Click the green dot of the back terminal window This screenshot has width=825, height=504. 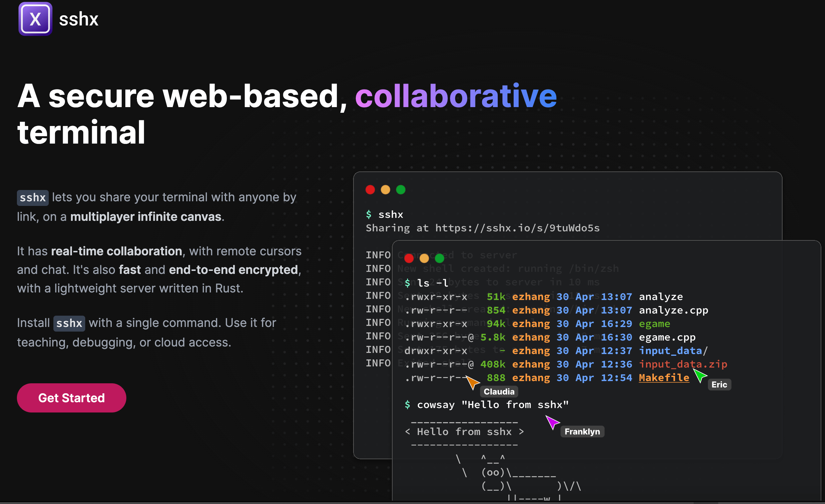coord(401,190)
